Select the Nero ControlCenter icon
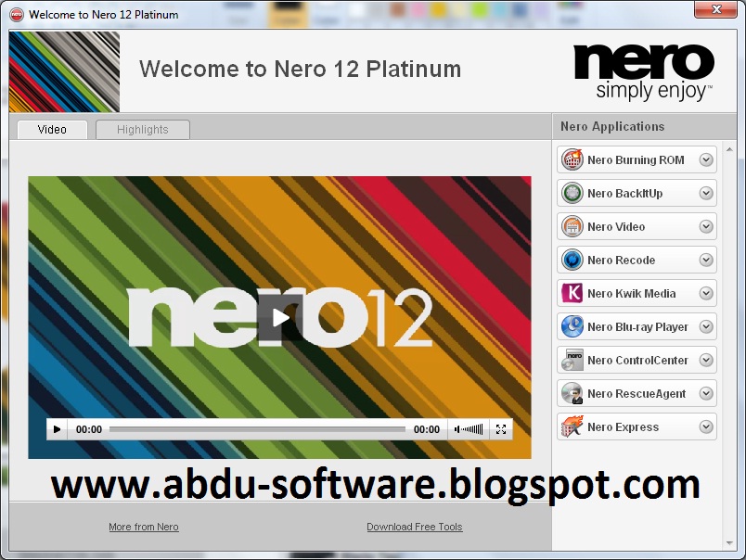This screenshot has height=560, width=746. point(572,360)
